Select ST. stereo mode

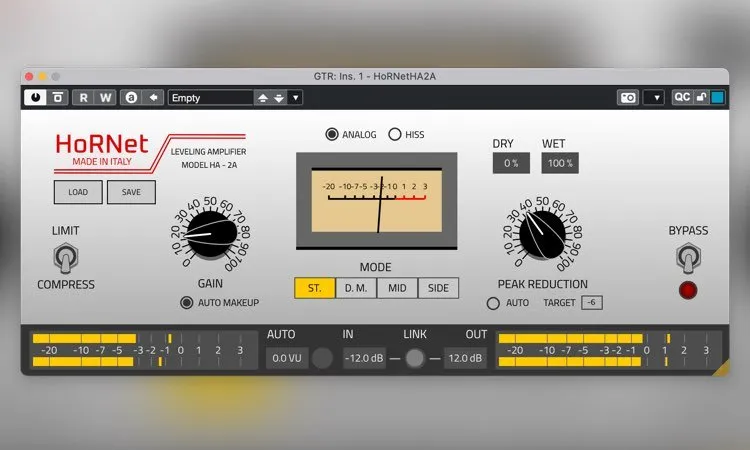click(x=314, y=288)
